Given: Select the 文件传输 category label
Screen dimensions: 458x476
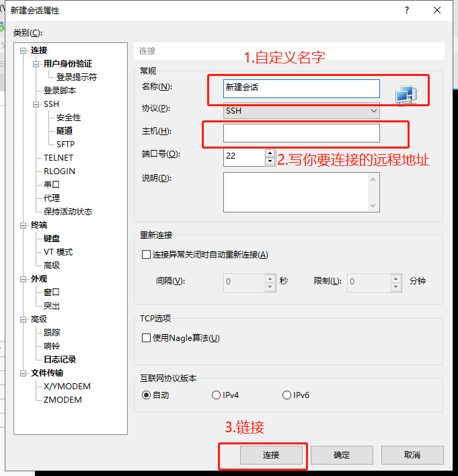Looking at the screenshot, I should [x=47, y=373].
